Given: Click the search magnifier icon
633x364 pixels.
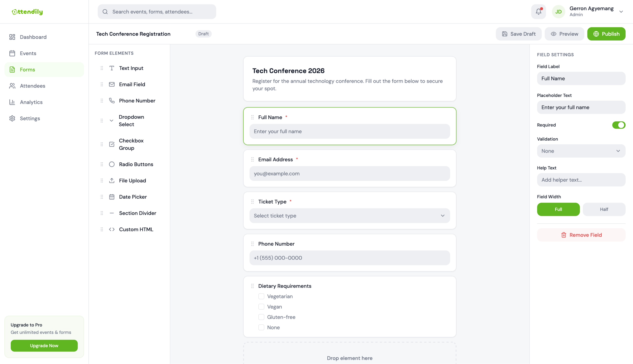Looking at the screenshot, I should [105, 12].
